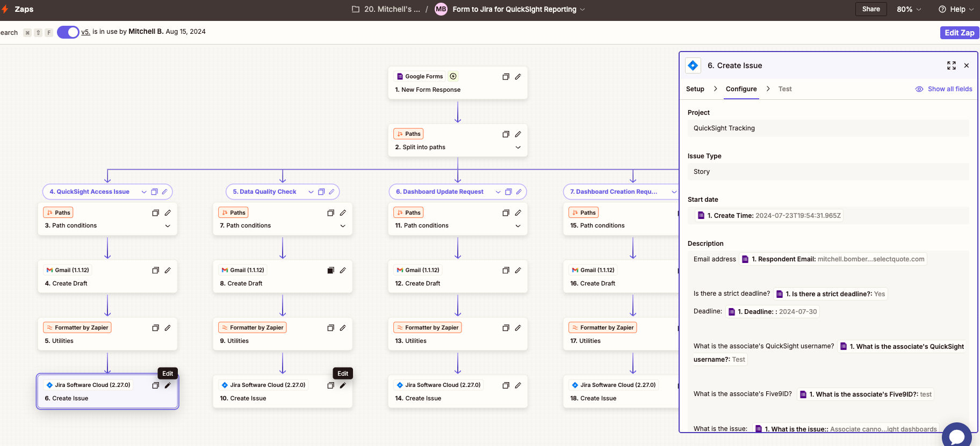
Task: Click the Jira icon in panel header
Action: coord(693,65)
